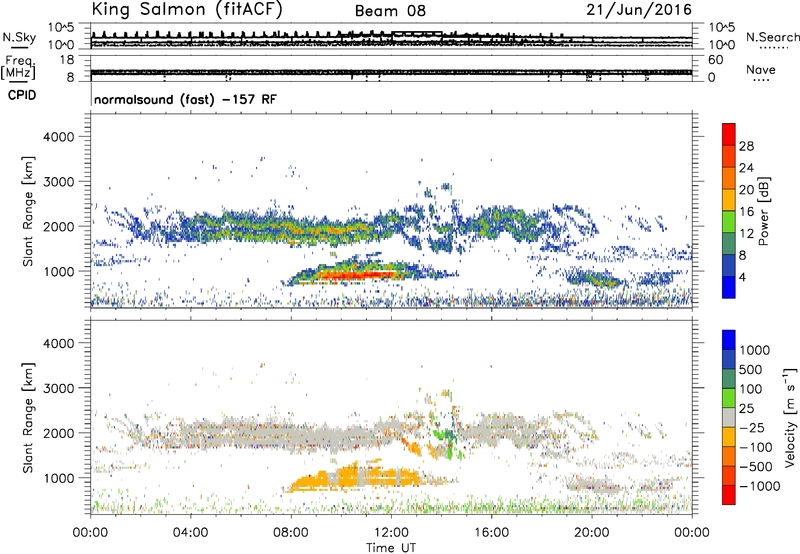This screenshot has height=554, width=800.
Task: Click the 20:00 time axis label
Action: point(591,533)
